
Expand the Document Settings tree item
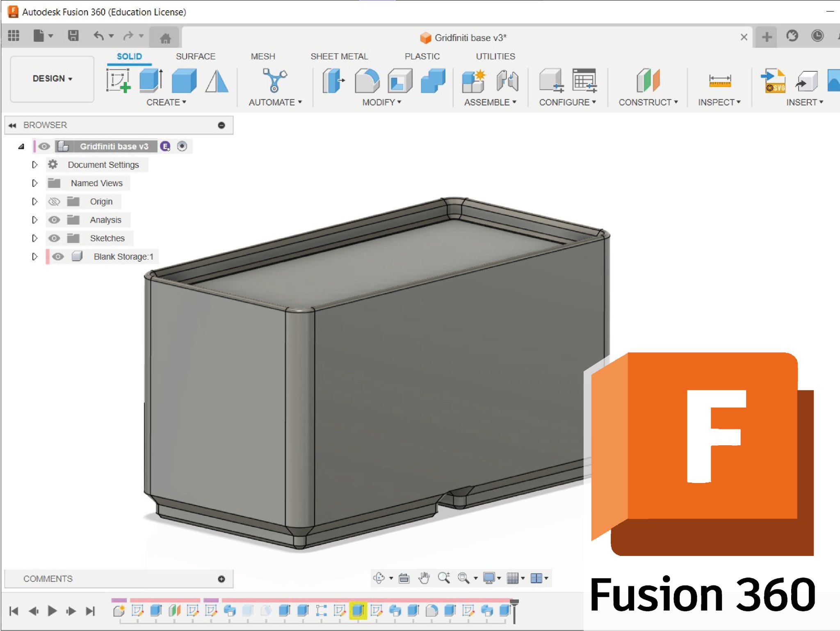(x=35, y=164)
